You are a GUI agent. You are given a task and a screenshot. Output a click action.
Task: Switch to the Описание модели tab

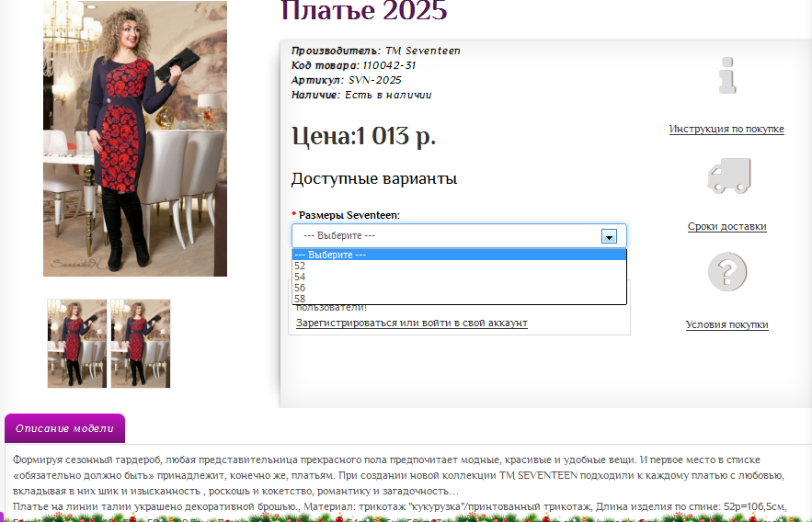click(64, 428)
